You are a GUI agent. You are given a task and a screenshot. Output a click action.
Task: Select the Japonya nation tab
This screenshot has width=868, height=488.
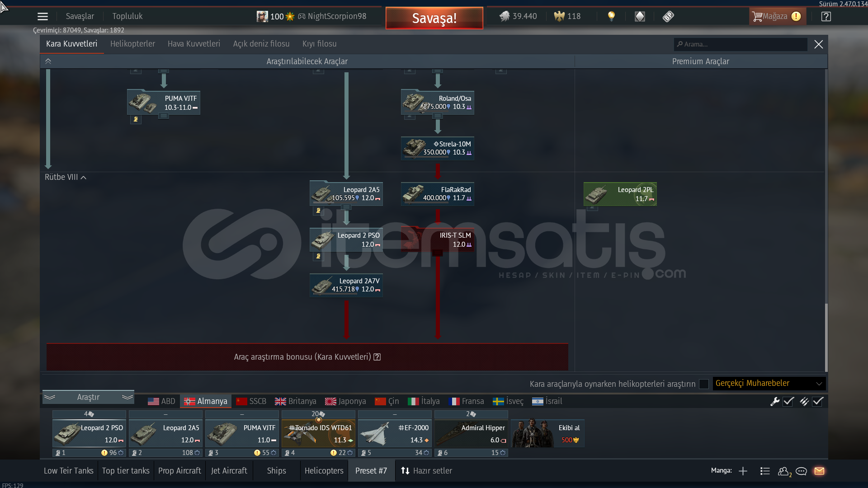[x=345, y=401]
